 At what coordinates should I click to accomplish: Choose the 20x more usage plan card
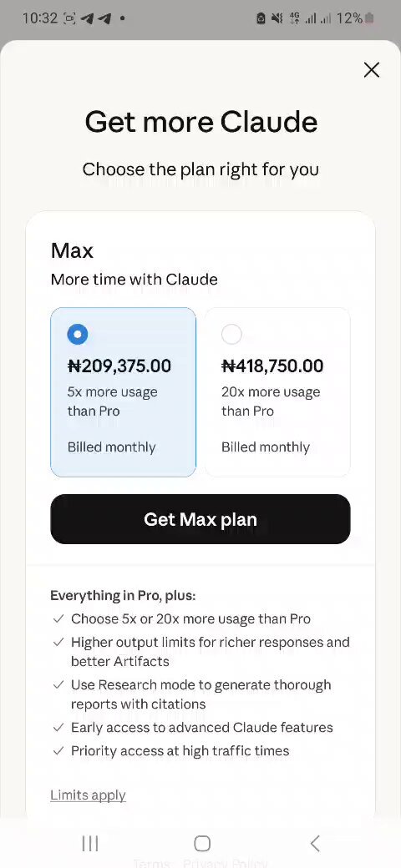(277, 392)
